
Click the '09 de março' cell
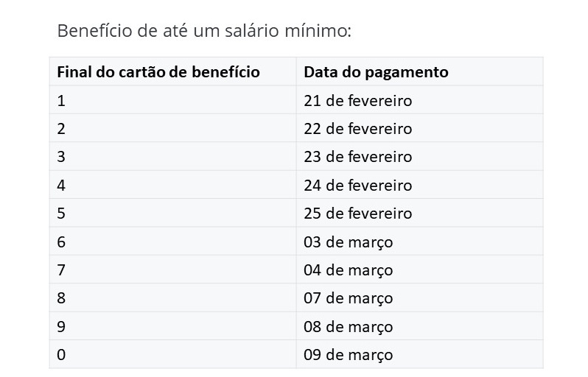pos(348,355)
